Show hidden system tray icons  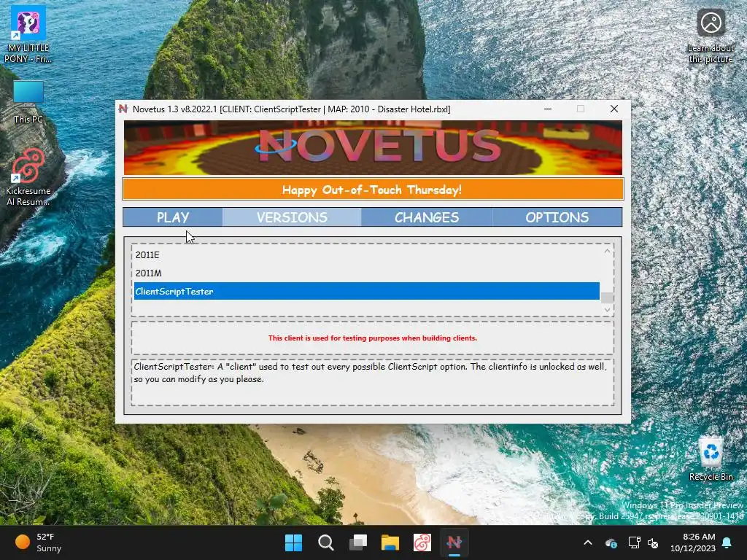pyautogui.click(x=588, y=542)
